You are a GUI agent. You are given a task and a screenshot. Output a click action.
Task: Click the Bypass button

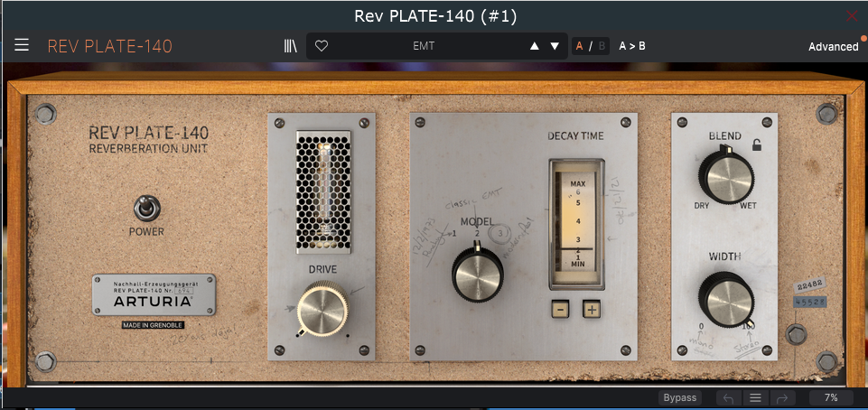(x=680, y=397)
